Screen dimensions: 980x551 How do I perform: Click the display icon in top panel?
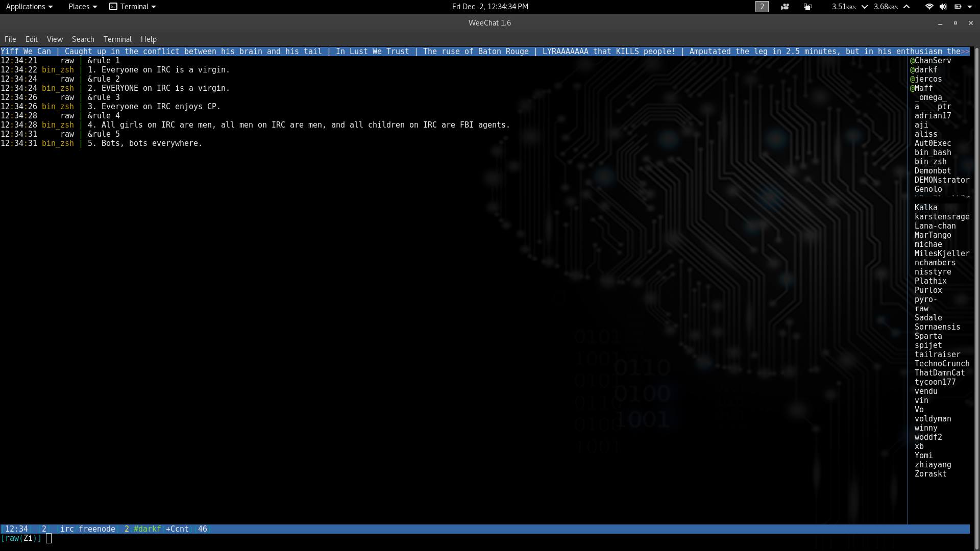click(808, 7)
